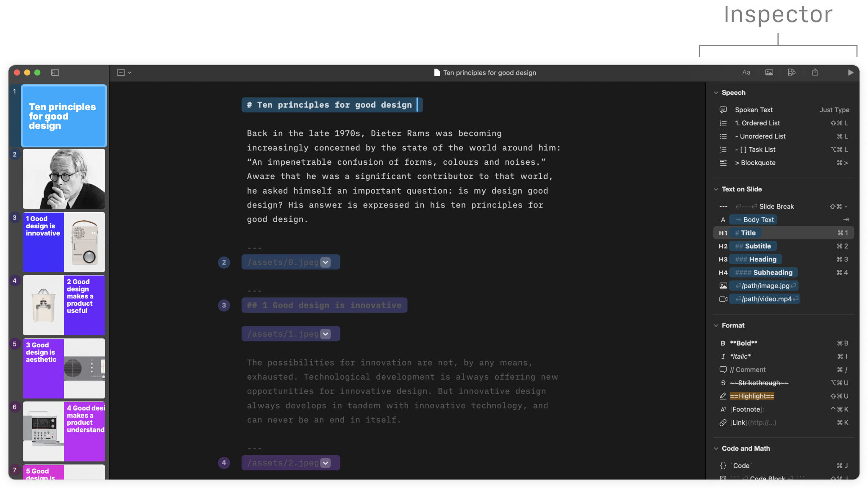Screen dimensions: 868x488
Task: Click the Spoken Text speech bubble icon
Action: pyautogui.click(x=723, y=110)
